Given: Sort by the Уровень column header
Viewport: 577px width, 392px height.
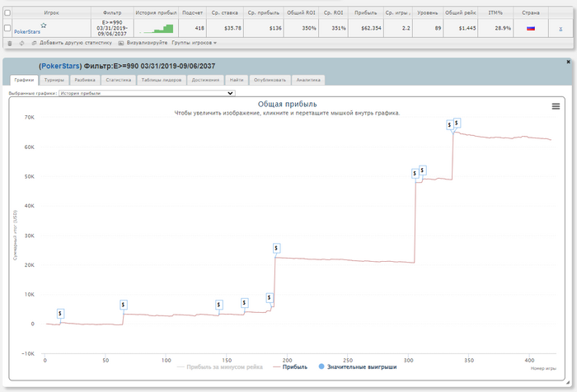Looking at the screenshot, I should pyautogui.click(x=428, y=13).
